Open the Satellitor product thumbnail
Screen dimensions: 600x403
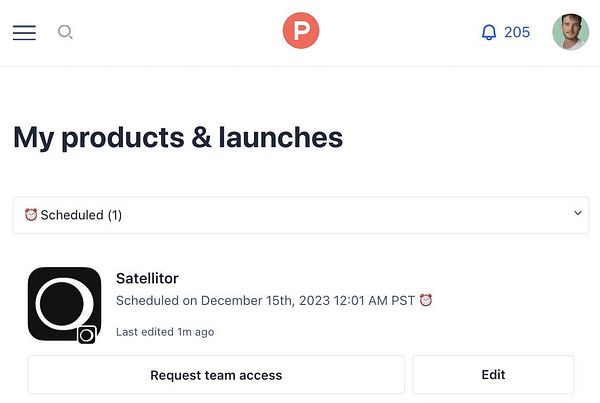63,303
